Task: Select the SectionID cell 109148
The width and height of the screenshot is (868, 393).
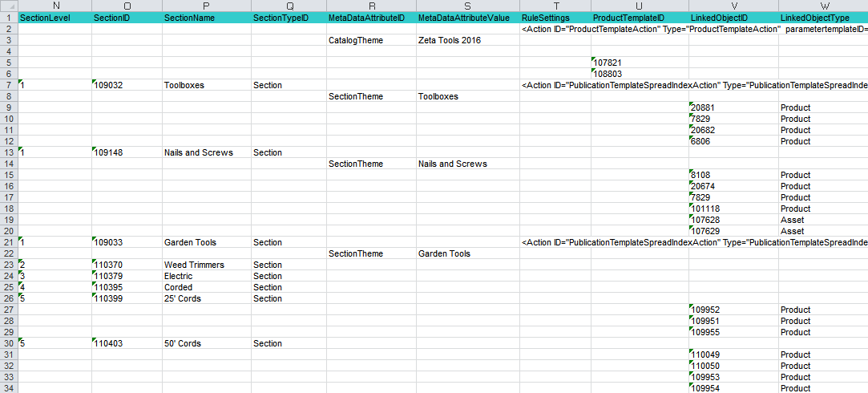Action: click(127, 152)
